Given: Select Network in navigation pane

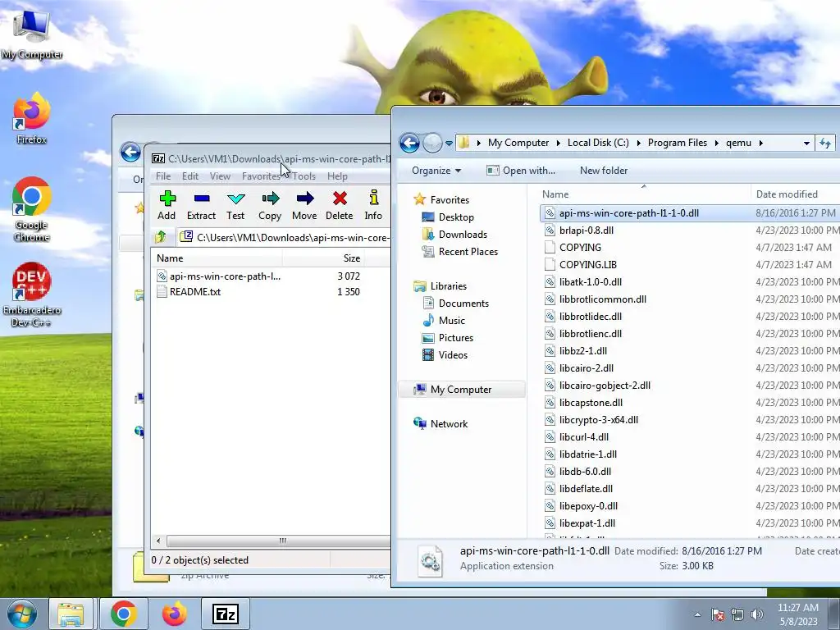Looking at the screenshot, I should [x=449, y=424].
